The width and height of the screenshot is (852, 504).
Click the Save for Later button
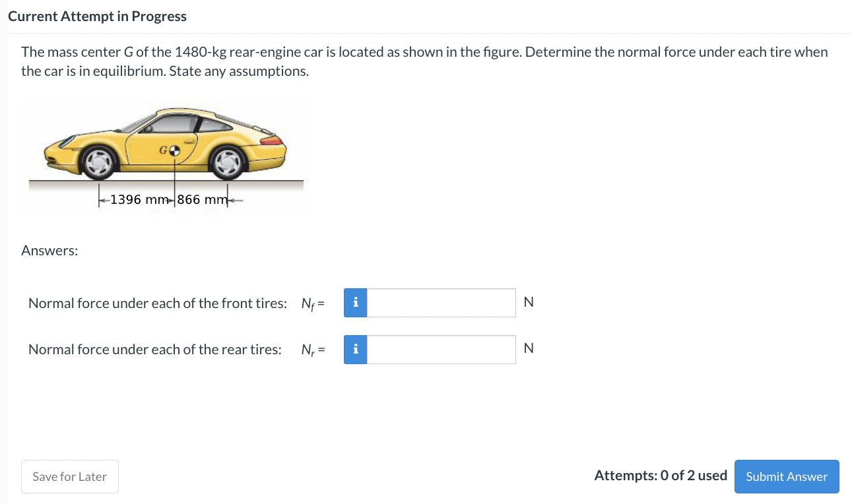click(69, 476)
